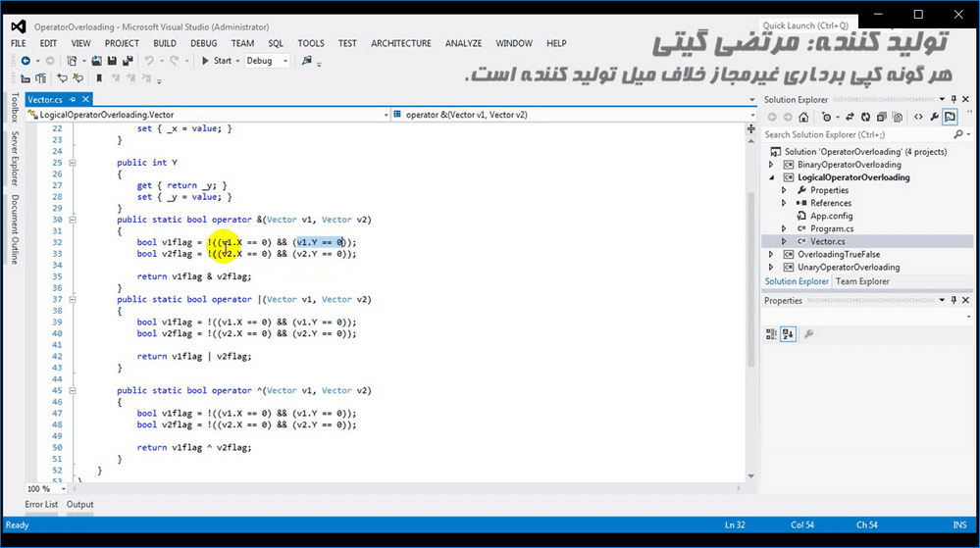Open Properties via the wrench icon
Image resolution: width=980 pixels, height=548 pixels.
(934, 117)
